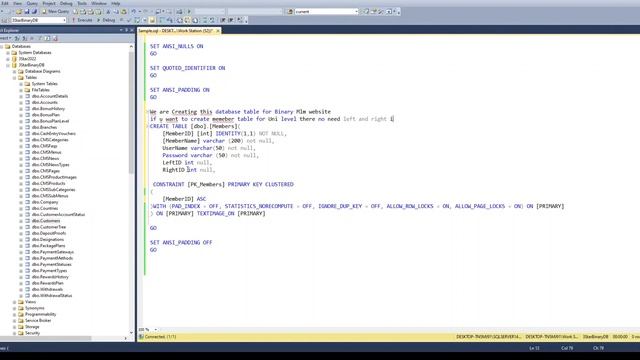Open the Project menu
The width and height of the screenshot is (640, 360).
pos(49,3)
